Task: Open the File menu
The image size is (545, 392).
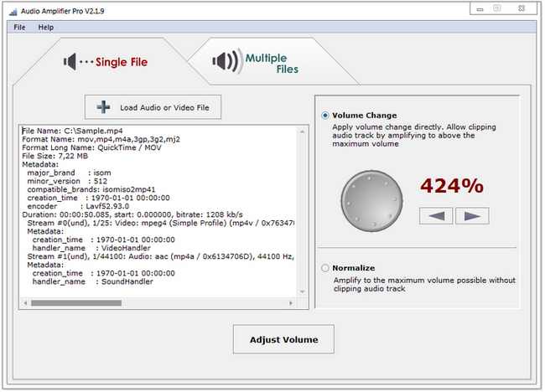Action: click(19, 27)
